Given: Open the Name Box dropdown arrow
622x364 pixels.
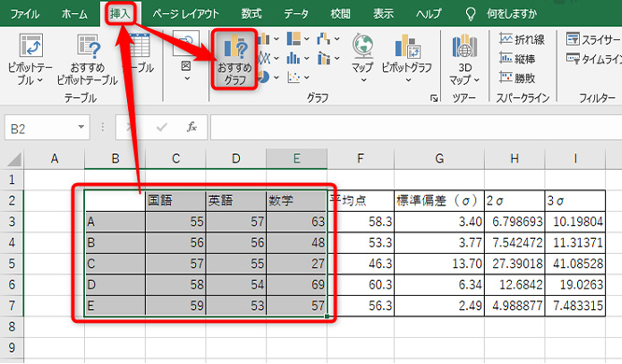Looking at the screenshot, I should click(81, 127).
